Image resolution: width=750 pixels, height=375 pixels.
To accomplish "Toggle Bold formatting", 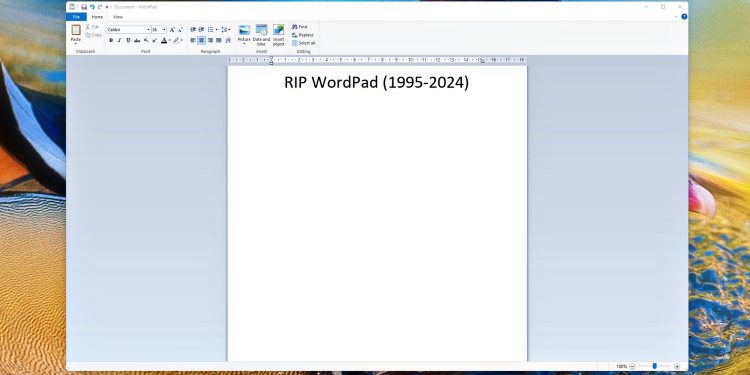I will [111, 40].
